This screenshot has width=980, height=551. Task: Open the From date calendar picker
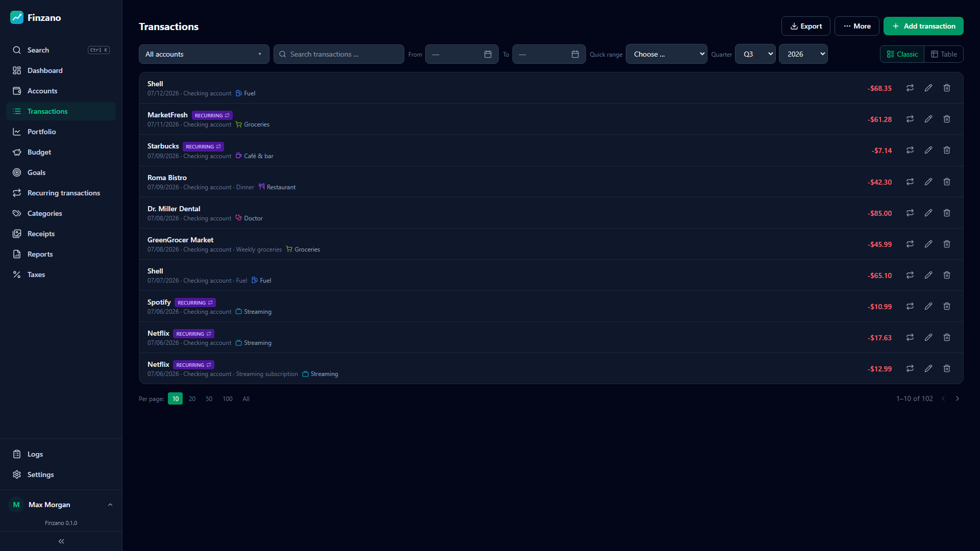pyautogui.click(x=488, y=54)
